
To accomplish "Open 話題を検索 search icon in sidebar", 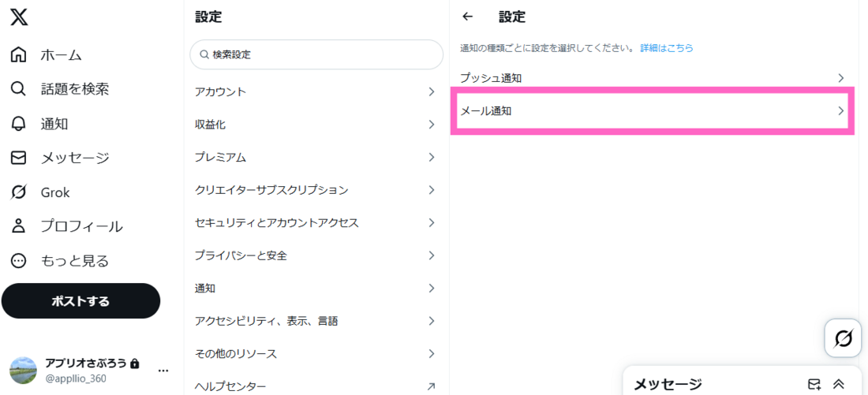I will tap(19, 88).
